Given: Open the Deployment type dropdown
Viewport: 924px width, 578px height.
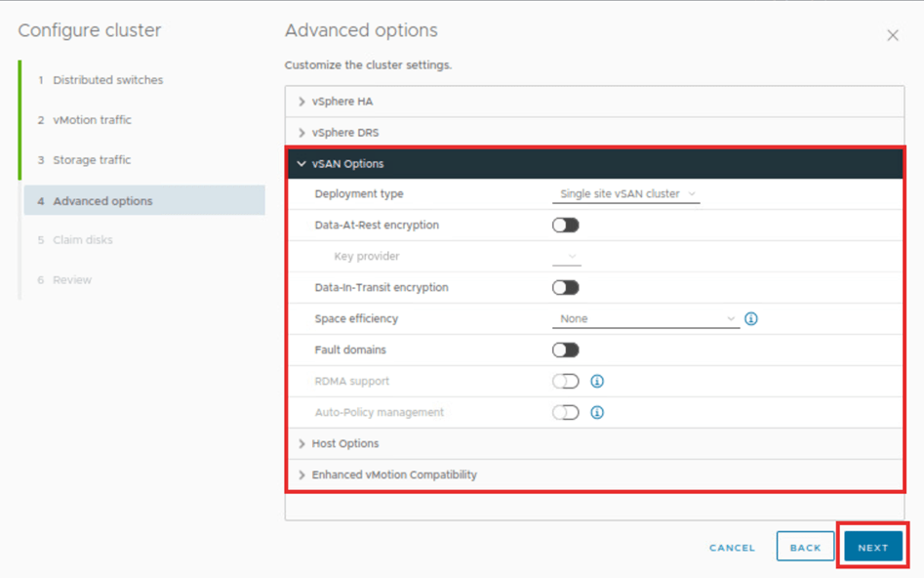Looking at the screenshot, I should pyautogui.click(x=625, y=194).
